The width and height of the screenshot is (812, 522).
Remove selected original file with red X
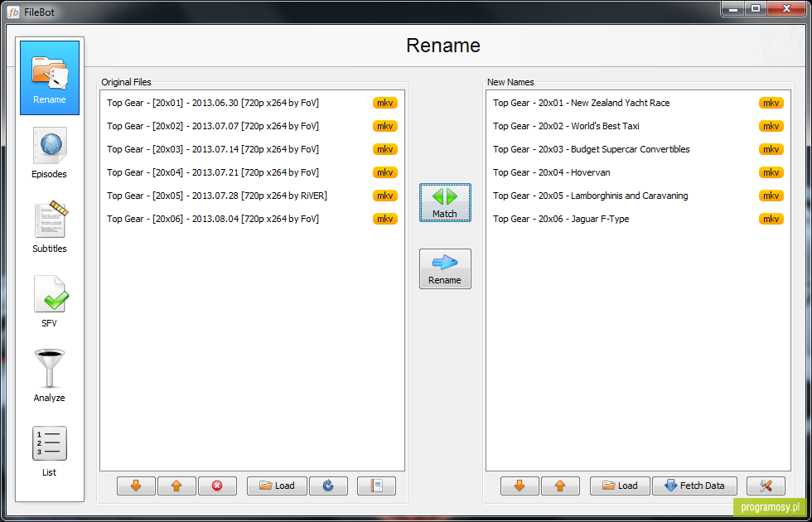[x=217, y=486]
